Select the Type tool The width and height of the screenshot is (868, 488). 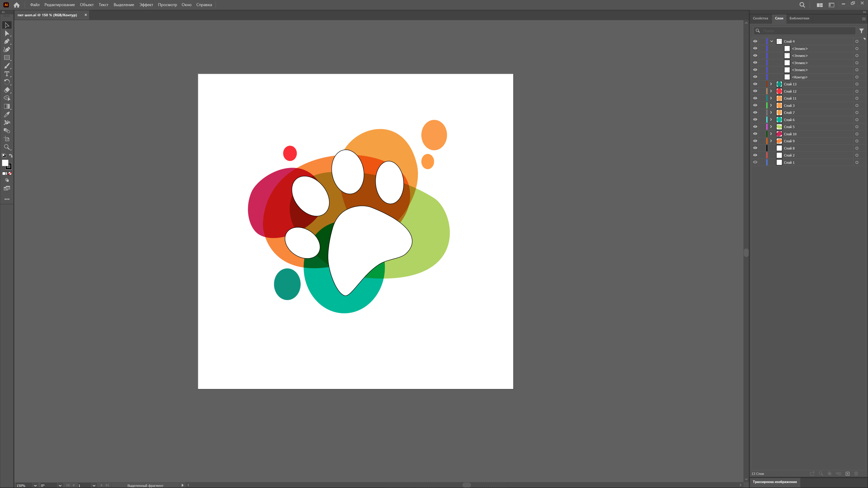[7, 74]
